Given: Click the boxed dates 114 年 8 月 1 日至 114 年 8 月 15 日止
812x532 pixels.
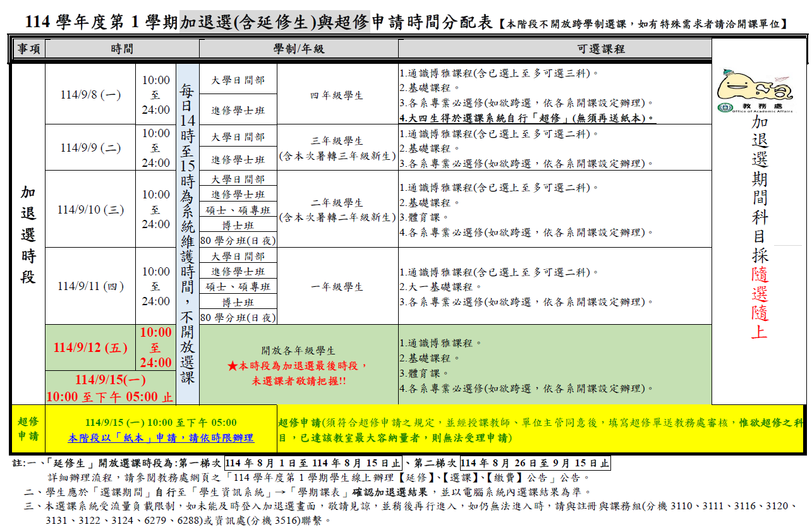Looking at the screenshot, I should tap(313, 463).
